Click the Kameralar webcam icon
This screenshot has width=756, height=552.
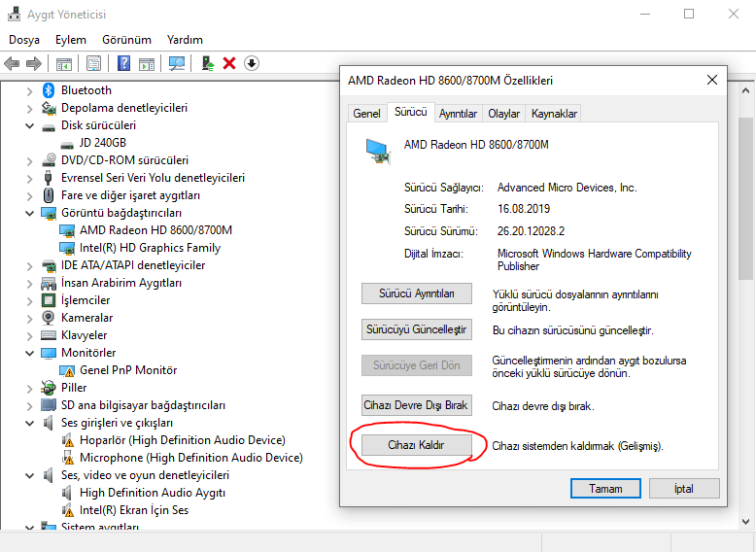[49, 318]
